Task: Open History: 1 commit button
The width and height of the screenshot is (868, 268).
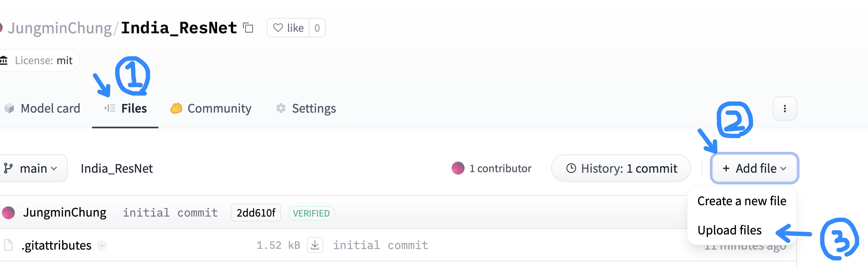Action: point(621,168)
